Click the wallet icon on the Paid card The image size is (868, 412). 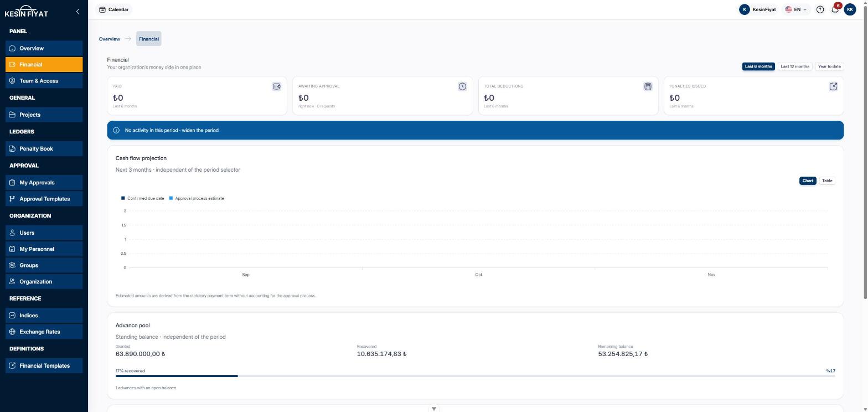coord(276,86)
